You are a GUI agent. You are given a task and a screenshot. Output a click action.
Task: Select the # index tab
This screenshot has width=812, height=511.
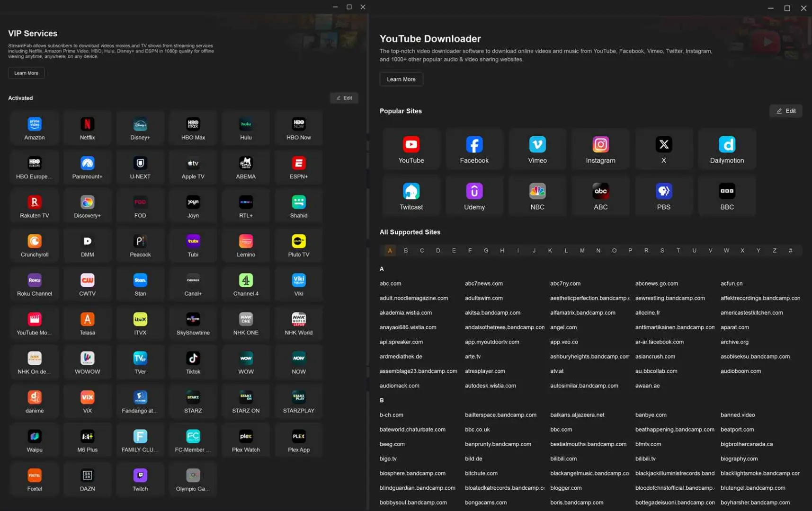click(x=790, y=250)
